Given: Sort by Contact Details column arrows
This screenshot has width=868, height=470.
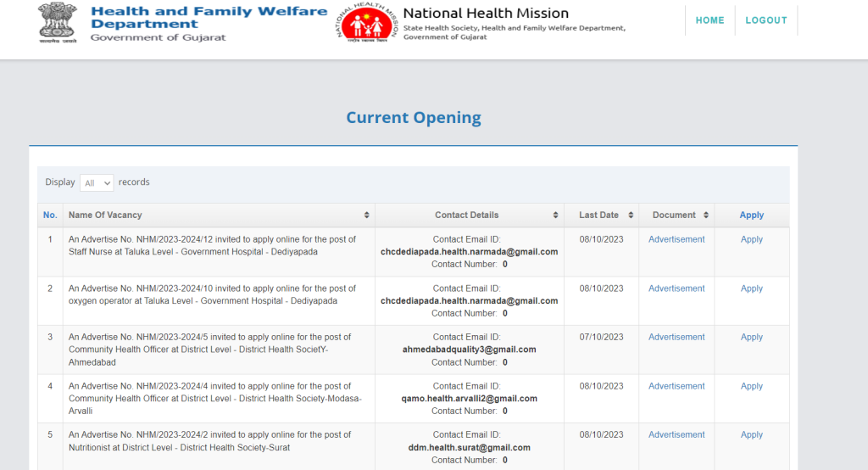Looking at the screenshot, I should click(x=556, y=215).
